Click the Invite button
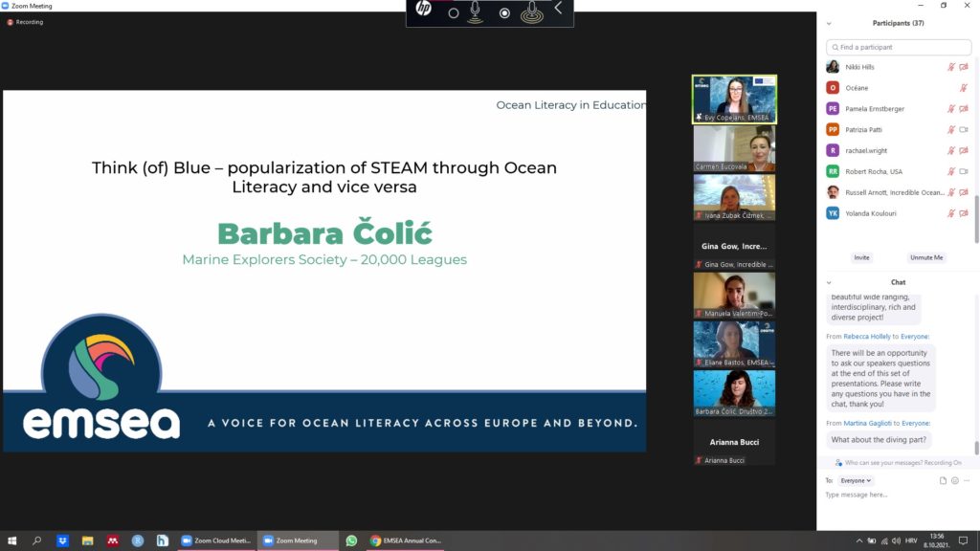 tap(862, 257)
